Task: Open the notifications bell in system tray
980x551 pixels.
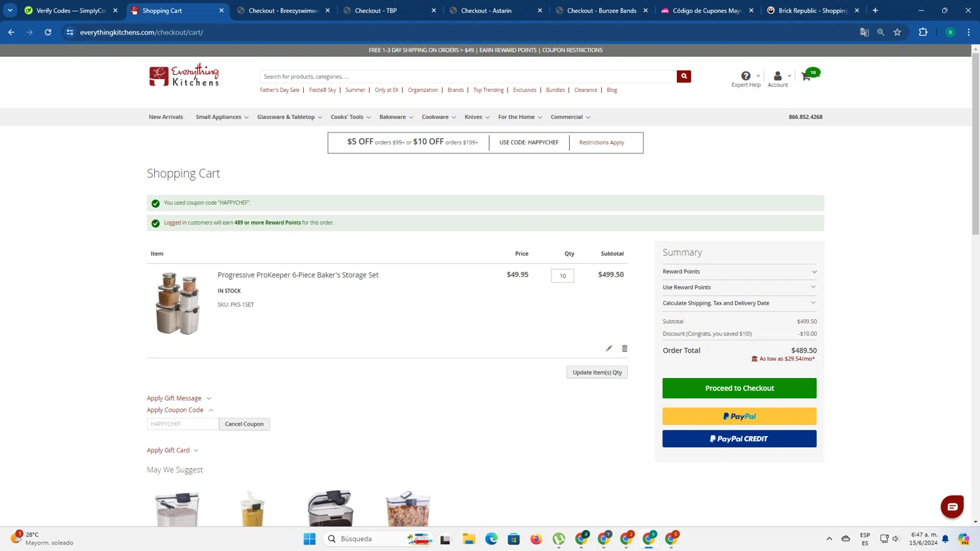Action: pos(945,539)
